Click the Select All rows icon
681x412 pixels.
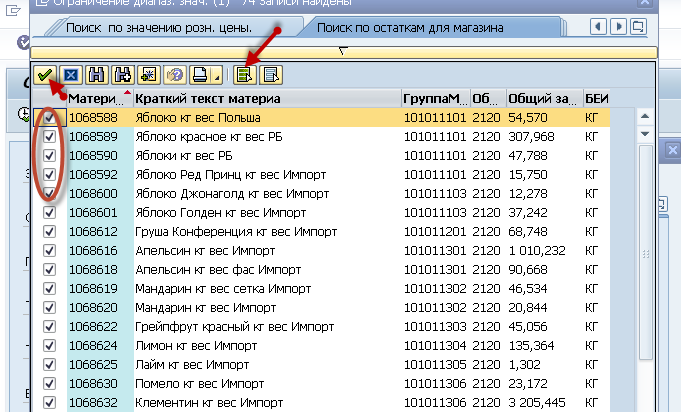[245, 75]
